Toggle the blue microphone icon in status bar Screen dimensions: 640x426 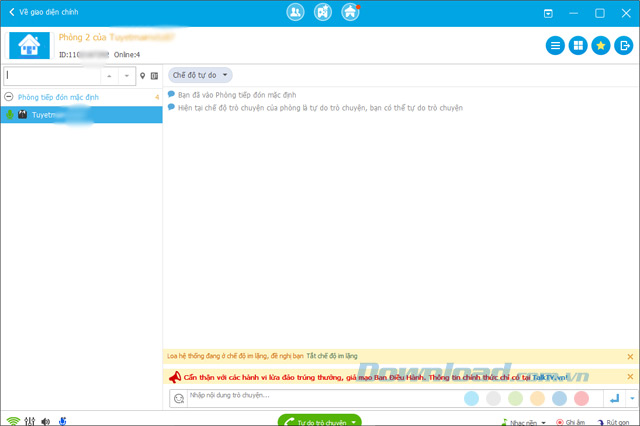pyautogui.click(x=62, y=421)
